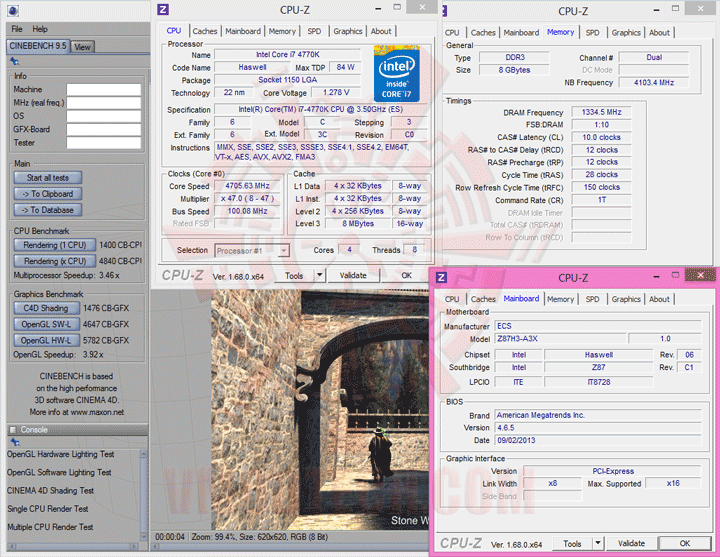The width and height of the screenshot is (720, 557).
Task: Toggle the Console panel checkbox
Action: click(x=13, y=429)
